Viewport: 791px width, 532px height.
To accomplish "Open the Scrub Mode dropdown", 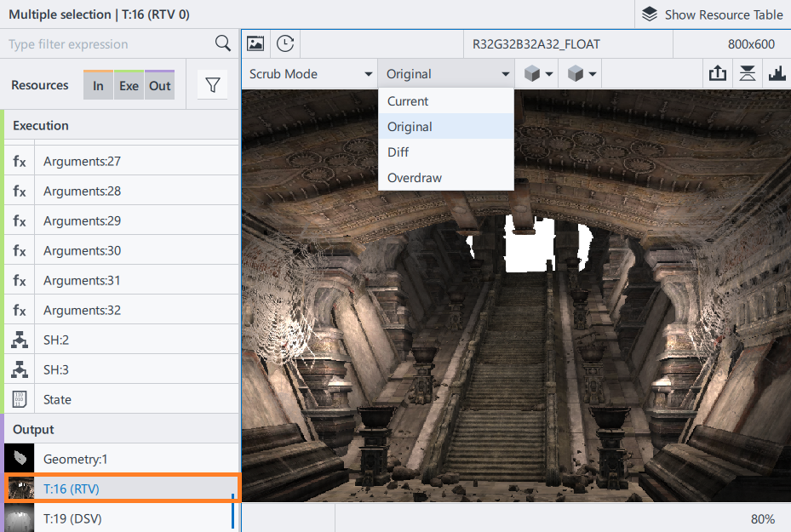I will tap(309, 73).
